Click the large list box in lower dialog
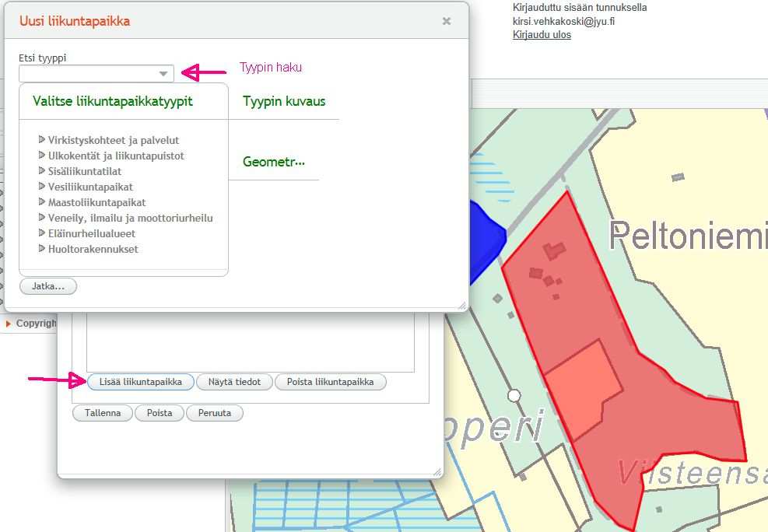Viewport: 768px width, 532px height. point(251,342)
